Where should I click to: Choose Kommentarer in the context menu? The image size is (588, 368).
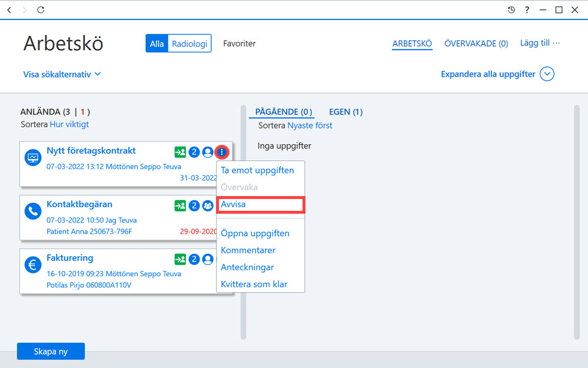tap(248, 250)
